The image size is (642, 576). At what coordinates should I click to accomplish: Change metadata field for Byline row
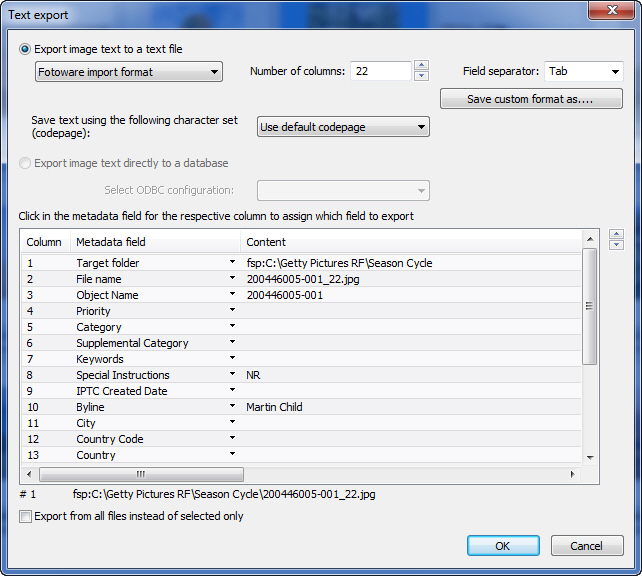(232, 407)
